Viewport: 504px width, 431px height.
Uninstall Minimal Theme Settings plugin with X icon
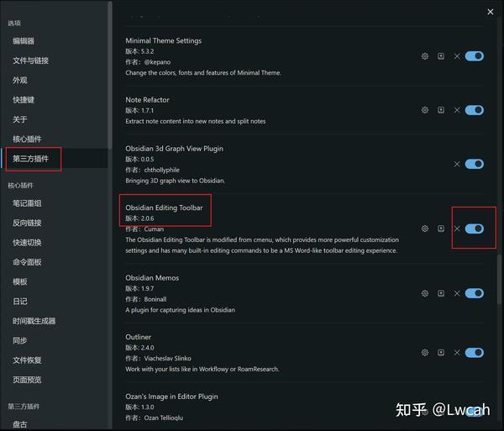(457, 56)
